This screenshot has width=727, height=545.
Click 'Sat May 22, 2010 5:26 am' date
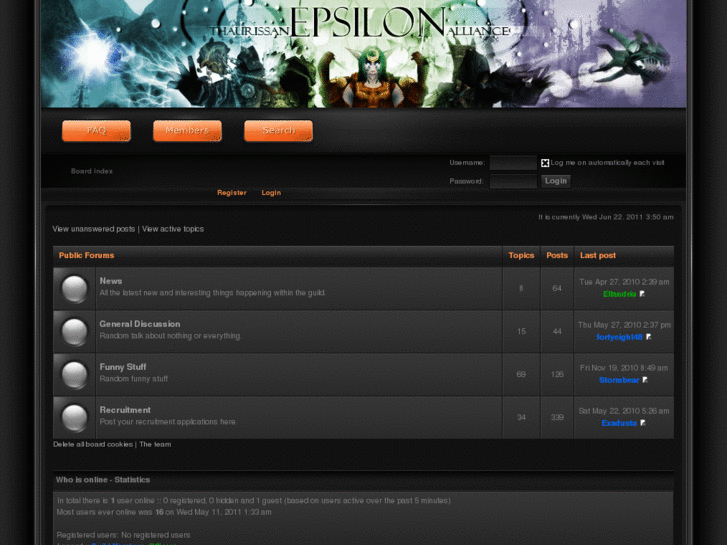click(x=624, y=411)
